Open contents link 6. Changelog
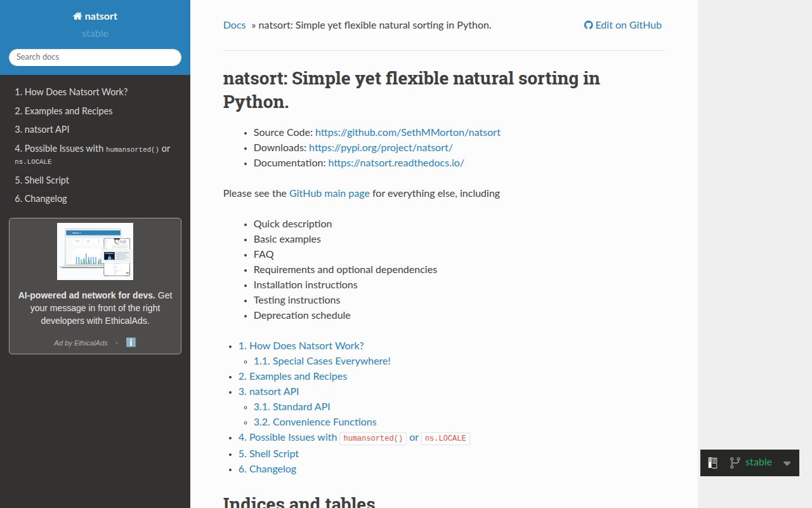This screenshot has height=508, width=812. coord(267,469)
